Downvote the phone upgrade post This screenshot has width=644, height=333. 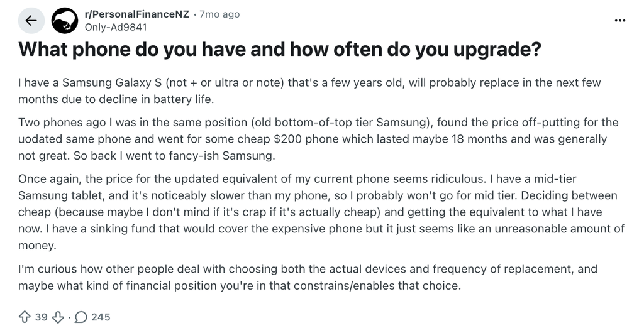58,317
